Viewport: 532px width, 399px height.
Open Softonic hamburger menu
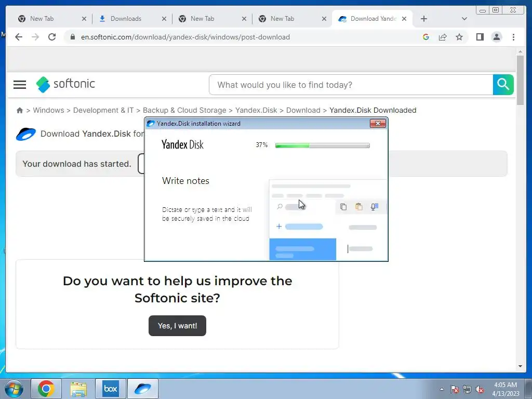(x=20, y=85)
